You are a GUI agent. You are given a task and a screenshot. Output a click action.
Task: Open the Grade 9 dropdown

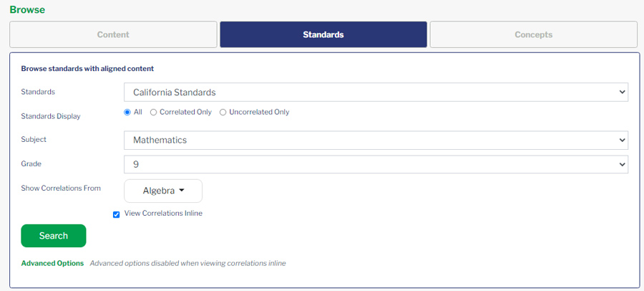(x=376, y=164)
